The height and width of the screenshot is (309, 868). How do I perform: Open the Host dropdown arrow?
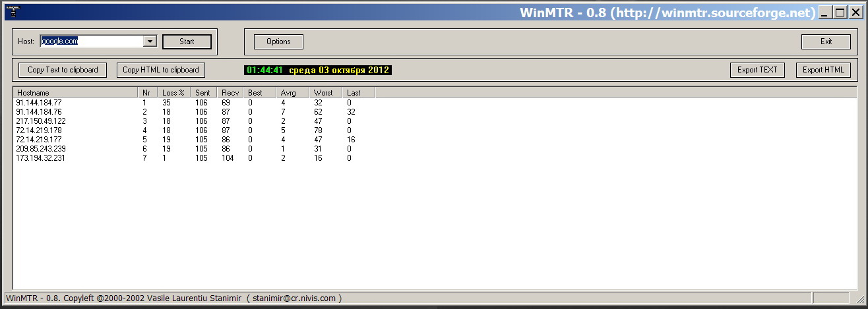150,42
